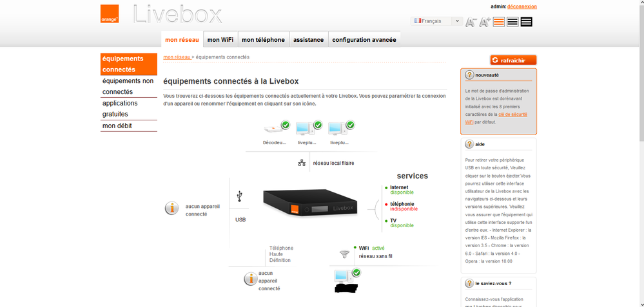Select the orange contrast theme swatch
The height and width of the screenshot is (307, 644).
coord(499,22)
